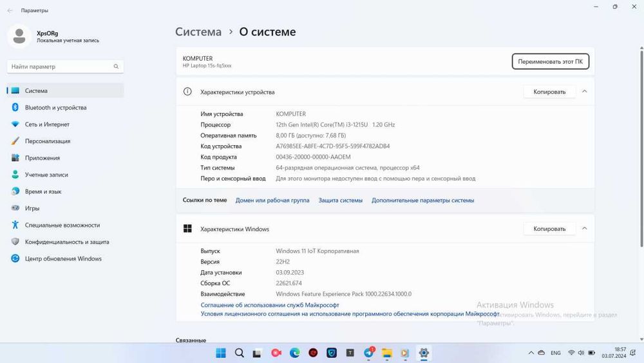Click the XpsORg user avatar
644x363 pixels.
(x=19, y=36)
